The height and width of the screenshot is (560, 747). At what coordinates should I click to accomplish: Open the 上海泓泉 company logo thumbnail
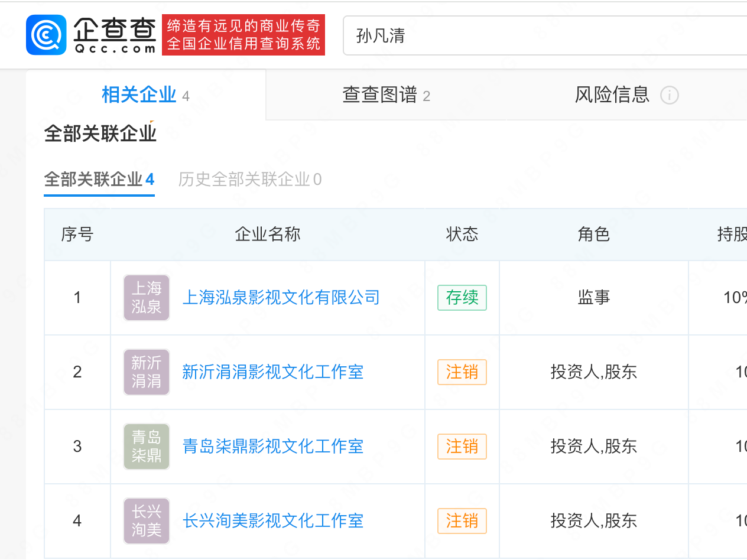[147, 298]
